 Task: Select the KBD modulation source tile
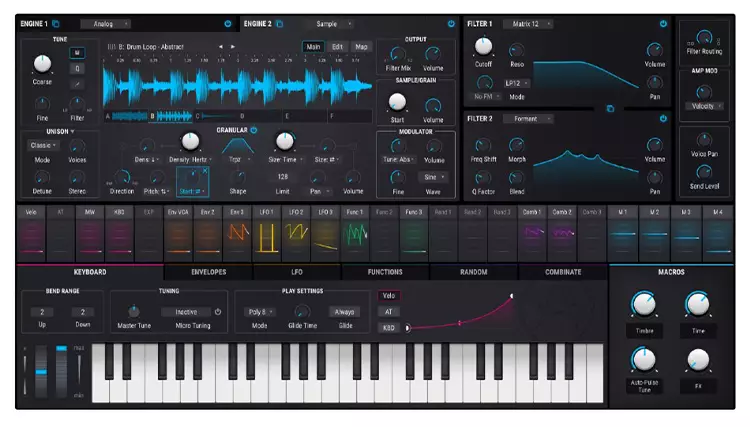click(x=119, y=233)
